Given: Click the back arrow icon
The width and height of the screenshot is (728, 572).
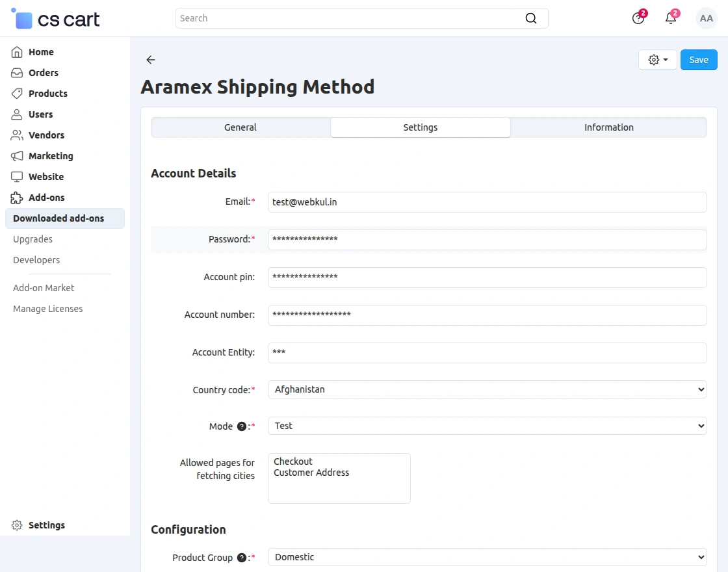Looking at the screenshot, I should point(150,59).
